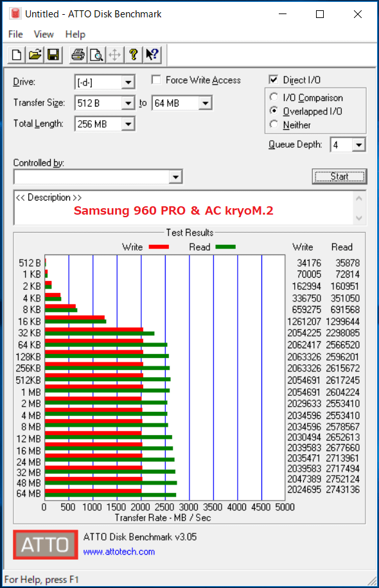The height and width of the screenshot is (588, 379).
Task: Click the New document toolbar icon
Action: point(17,55)
